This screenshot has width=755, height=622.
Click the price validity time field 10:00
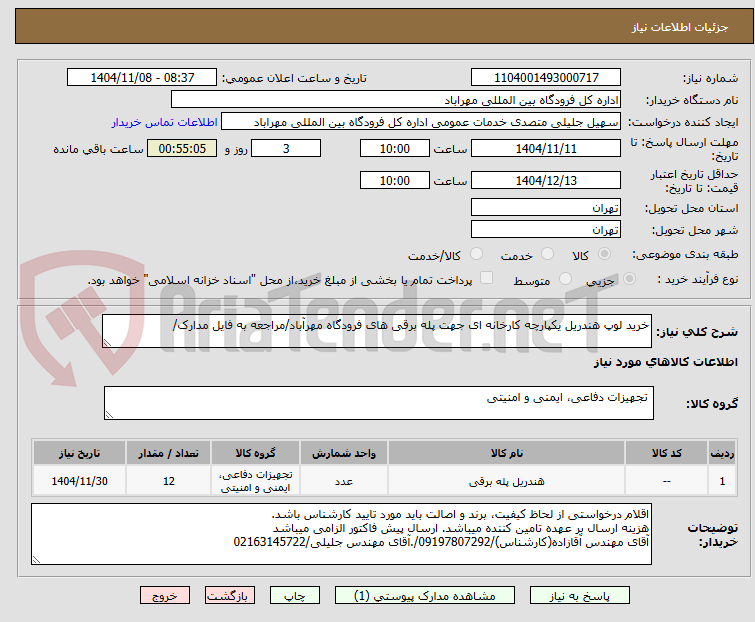tap(395, 181)
